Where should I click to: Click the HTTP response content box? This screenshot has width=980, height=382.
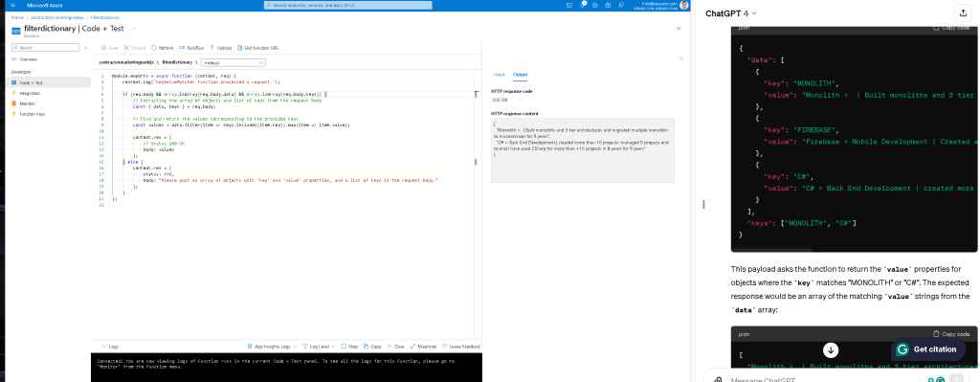pyautogui.click(x=583, y=150)
